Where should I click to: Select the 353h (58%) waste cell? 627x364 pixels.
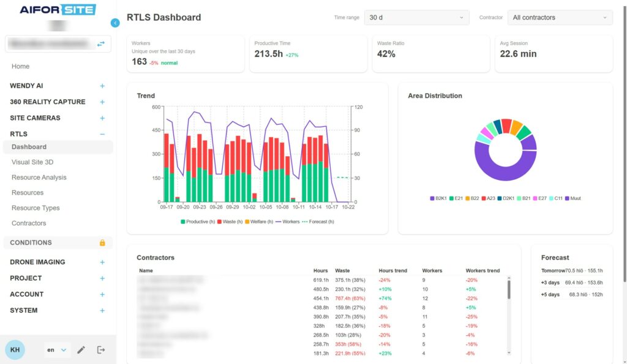(348, 344)
